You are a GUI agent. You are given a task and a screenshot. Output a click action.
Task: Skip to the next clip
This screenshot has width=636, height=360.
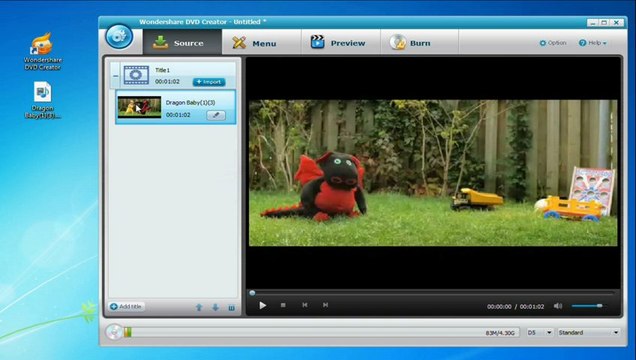[x=325, y=305]
